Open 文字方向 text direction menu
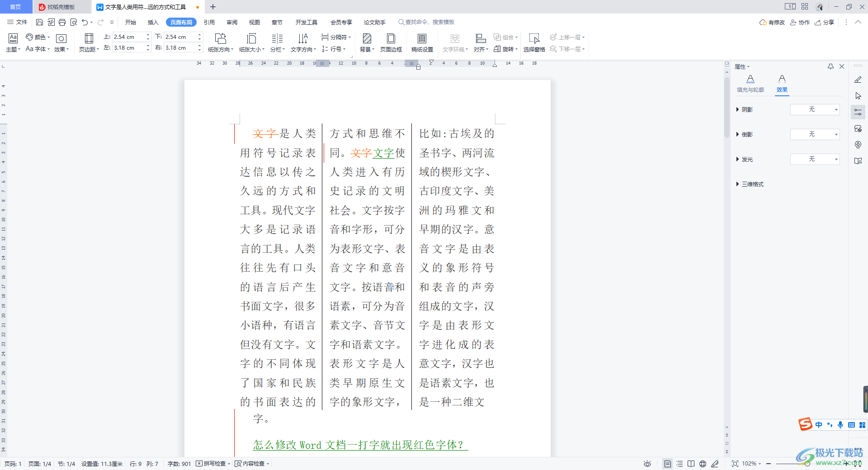Viewport: 868px width, 470px height. pyautogui.click(x=303, y=43)
